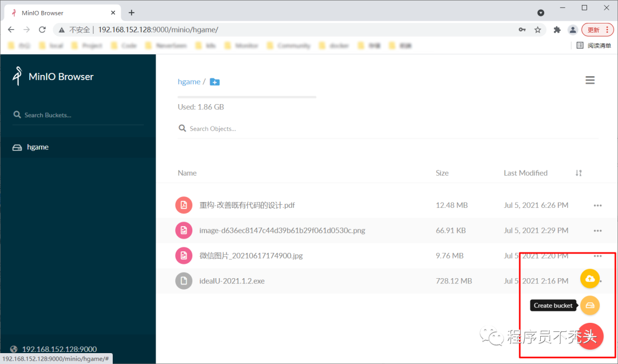Click the tab search dropdown circle icon
The height and width of the screenshot is (364, 618).
(x=541, y=13)
